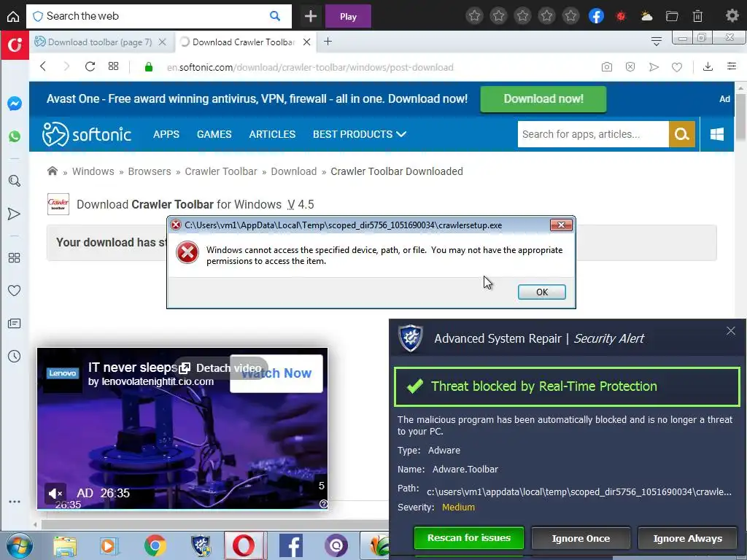Click the first star bookmark icon
747x560 pixels.
pyautogui.click(x=474, y=16)
